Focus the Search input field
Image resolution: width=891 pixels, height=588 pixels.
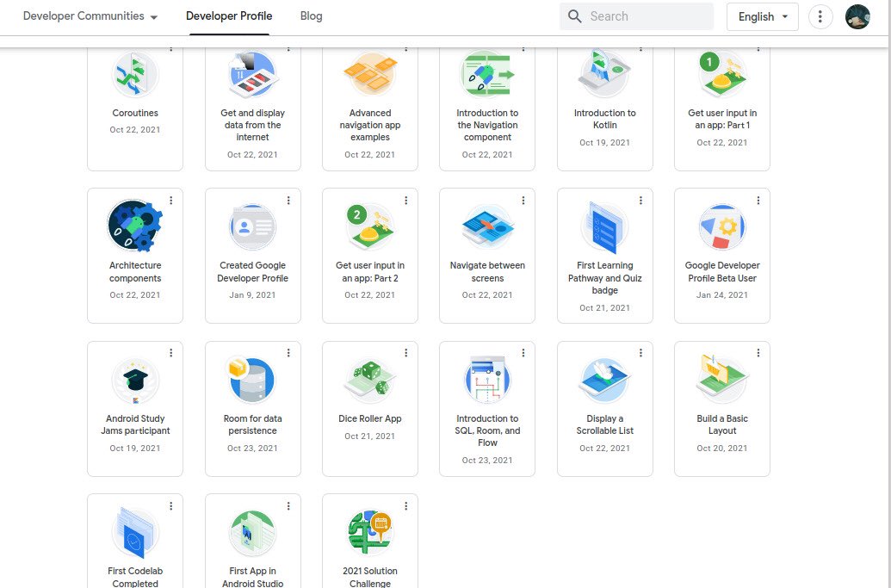pyautogui.click(x=636, y=16)
